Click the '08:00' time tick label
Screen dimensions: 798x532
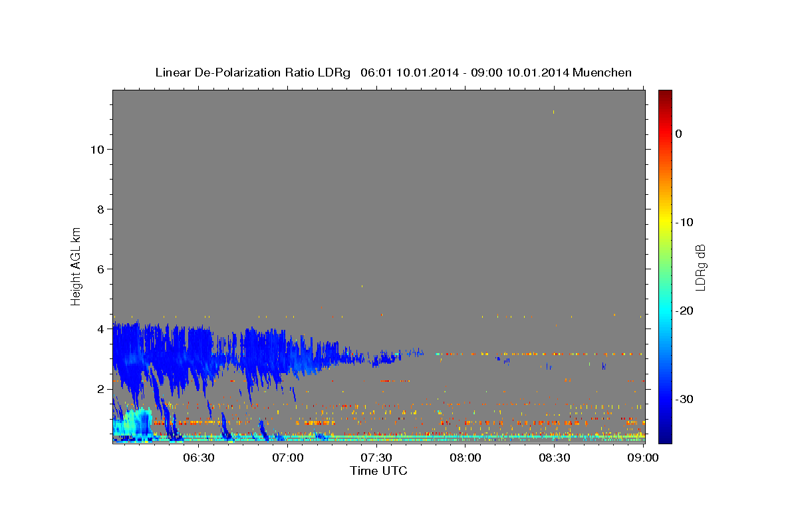(x=465, y=458)
